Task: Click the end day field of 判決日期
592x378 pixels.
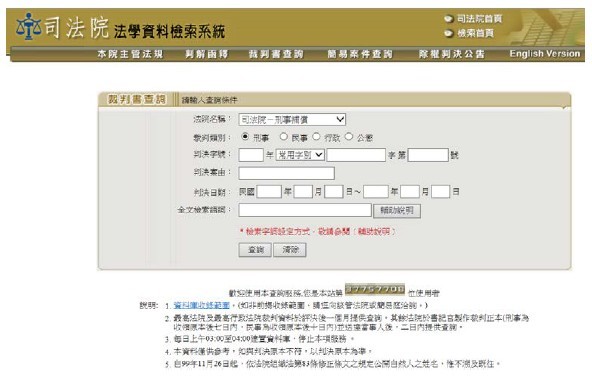Action: pyautogui.click(x=441, y=191)
